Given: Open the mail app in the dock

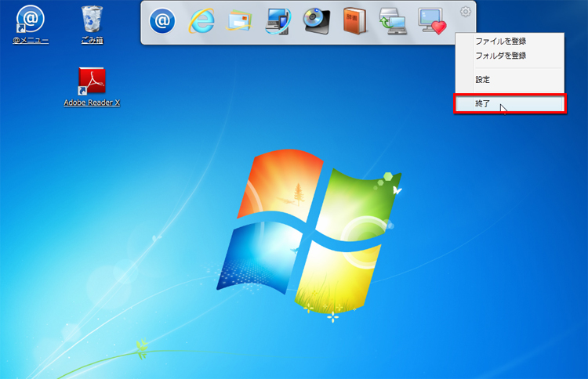Looking at the screenshot, I should (x=239, y=21).
